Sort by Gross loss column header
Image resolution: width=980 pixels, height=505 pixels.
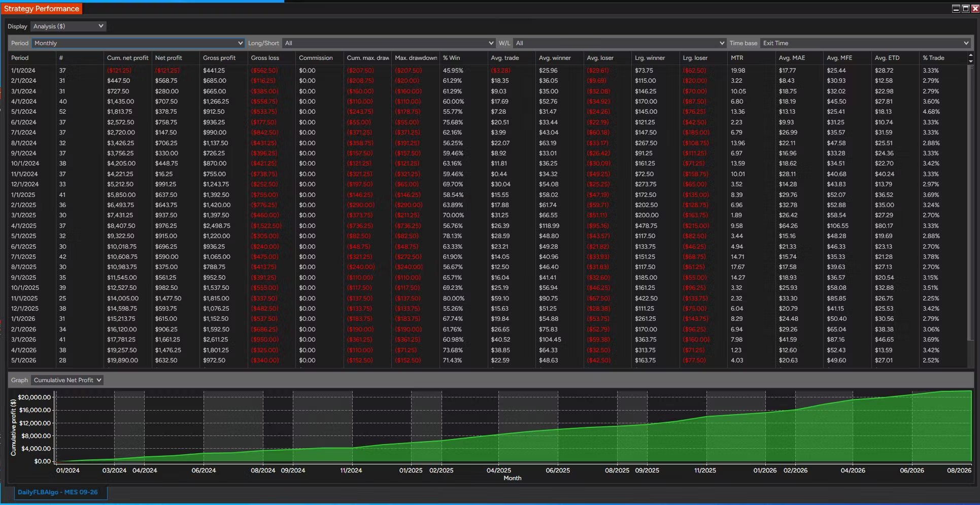(x=272, y=58)
